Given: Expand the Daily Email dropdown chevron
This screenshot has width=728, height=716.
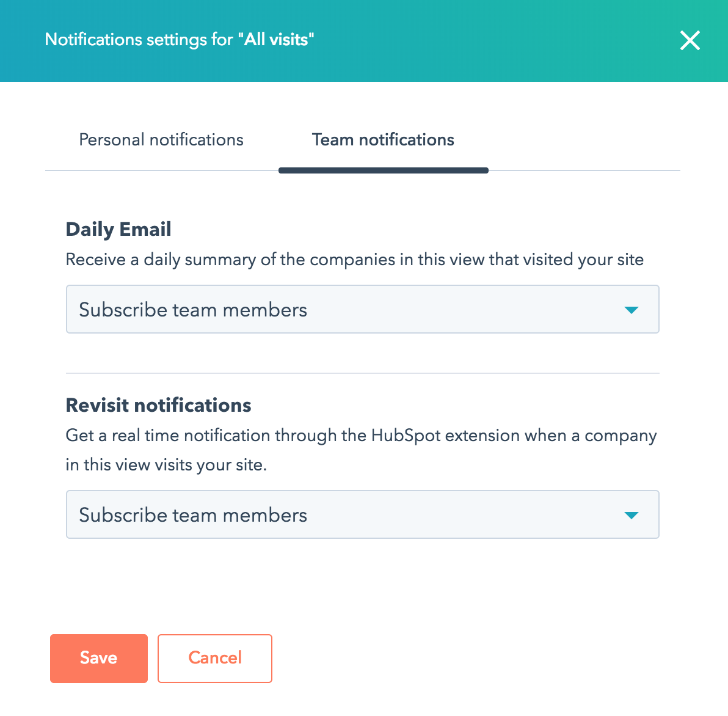Looking at the screenshot, I should [631, 309].
